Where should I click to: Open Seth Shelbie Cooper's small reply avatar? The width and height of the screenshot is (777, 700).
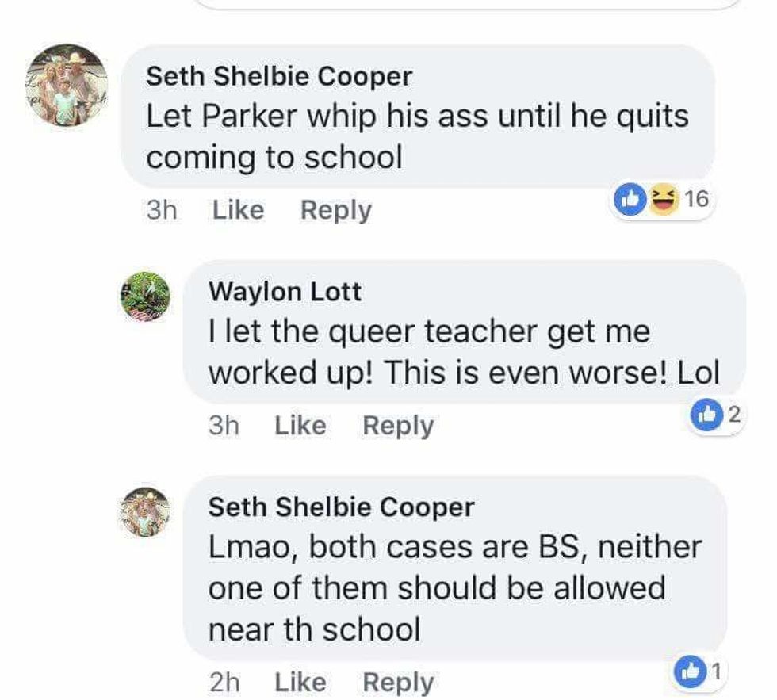coord(146,512)
